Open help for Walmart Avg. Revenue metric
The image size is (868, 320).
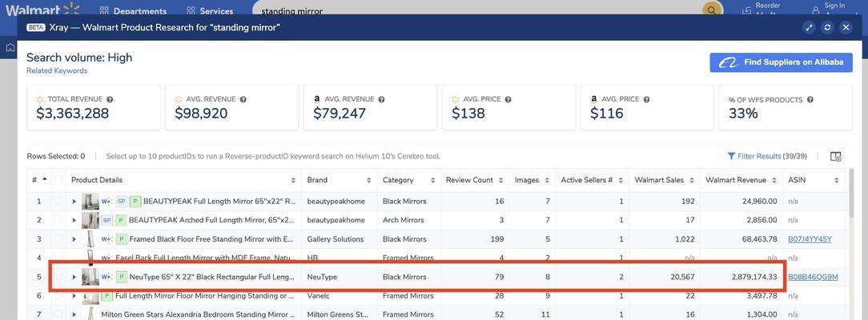pyautogui.click(x=243, y=99)
